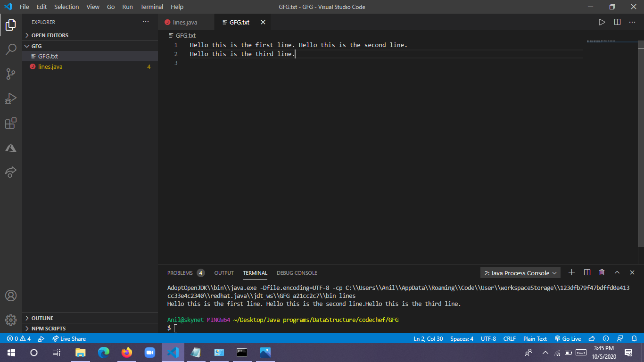Open Zoom from the taskbar
The width and height of the screenshot is (644, 362).
[x=150, y=352]
